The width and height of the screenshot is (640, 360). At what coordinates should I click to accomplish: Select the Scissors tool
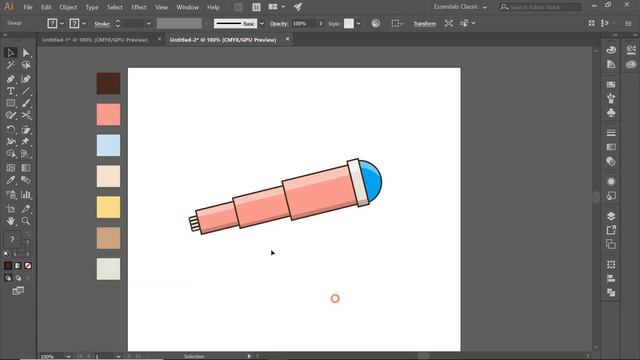[x=26, y=116]
